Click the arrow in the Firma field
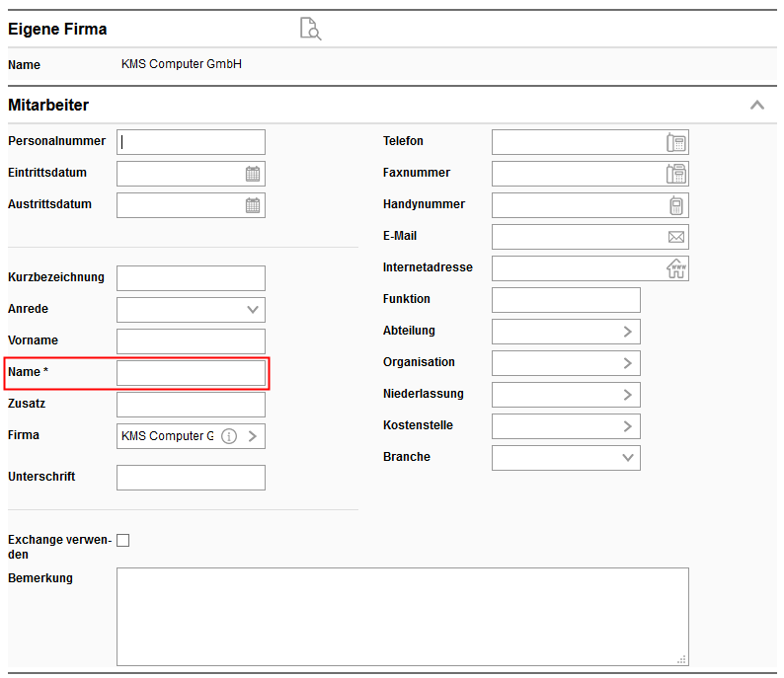Image resolution: width=784 pixels, height=678 pixels. tap(253, 436)
